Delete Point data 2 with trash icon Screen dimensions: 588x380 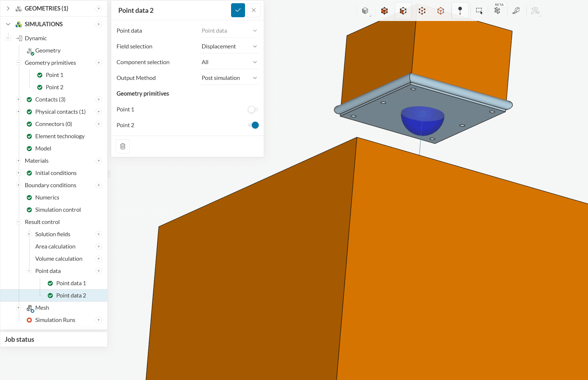point(123,146)
